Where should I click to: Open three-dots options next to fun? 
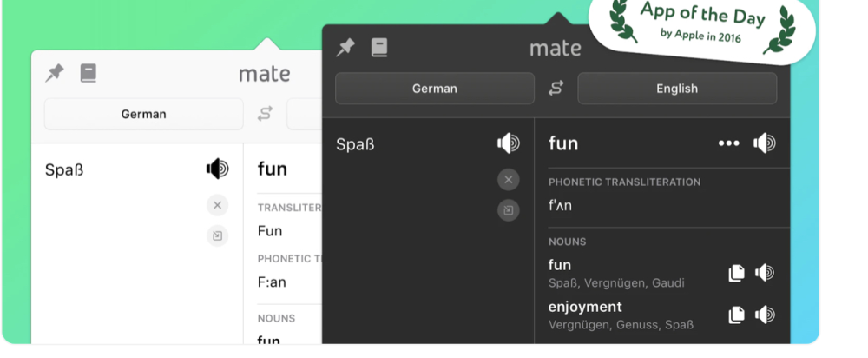coord(728,143)
